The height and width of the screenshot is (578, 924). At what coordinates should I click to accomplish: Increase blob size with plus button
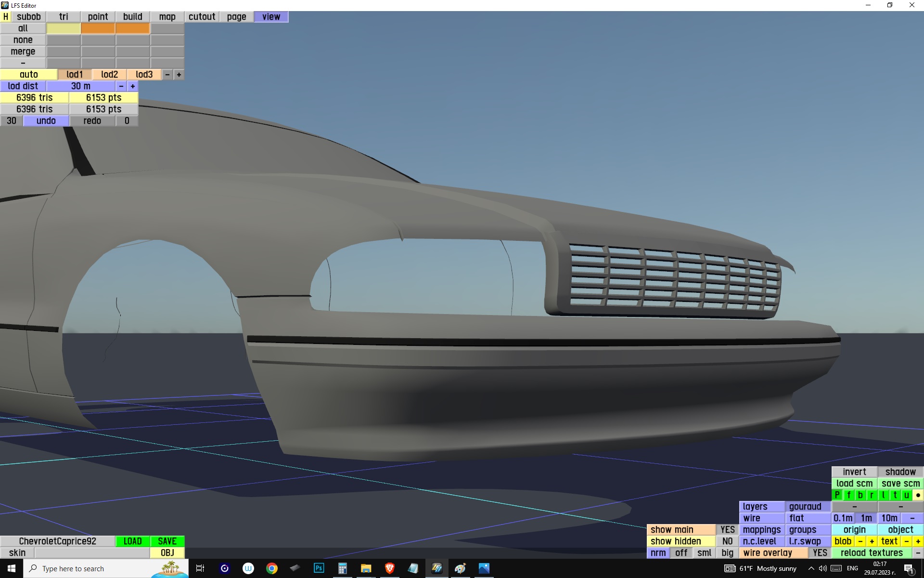coord(872,541)
